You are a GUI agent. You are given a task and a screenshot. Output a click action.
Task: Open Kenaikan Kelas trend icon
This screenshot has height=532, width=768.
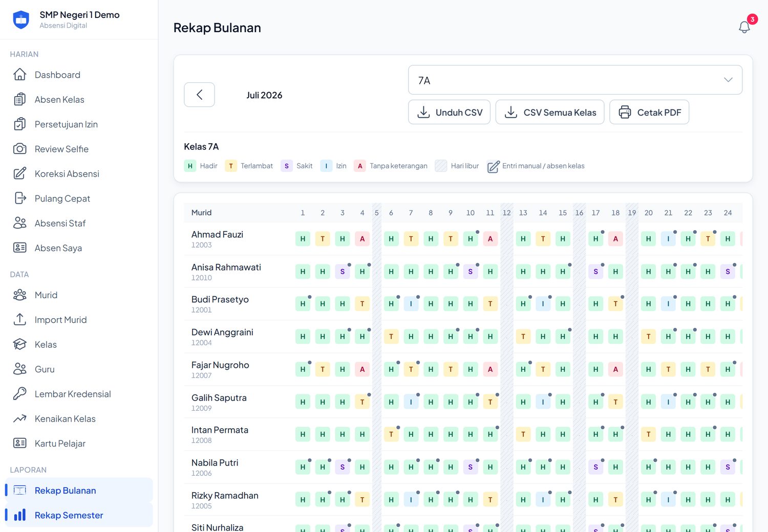(20, 418)
